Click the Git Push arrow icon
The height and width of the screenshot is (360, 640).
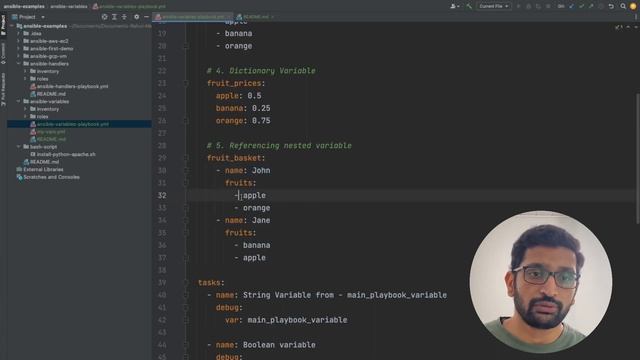click(591, 6)
